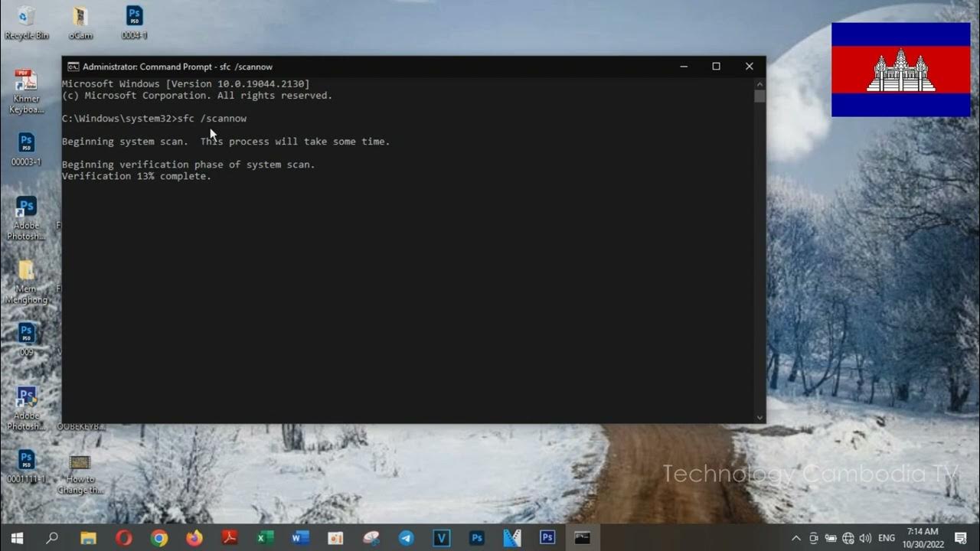Select the How to Change video file icon
This screenshot has height=551, width=980.
[x=80, y=473]
